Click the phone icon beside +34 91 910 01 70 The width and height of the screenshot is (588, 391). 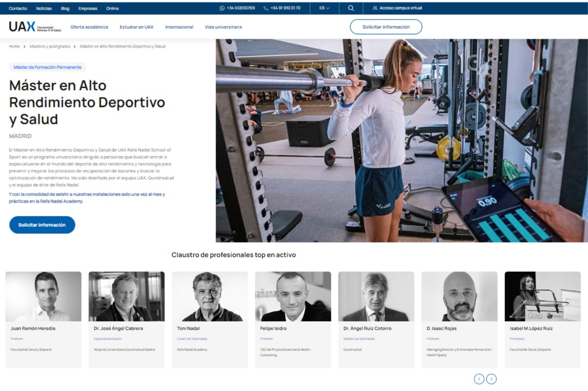[266, 8]
